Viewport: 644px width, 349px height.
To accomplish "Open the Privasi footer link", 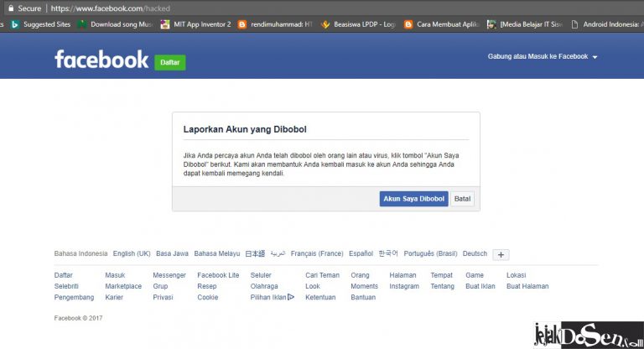I will pos(163,297).
